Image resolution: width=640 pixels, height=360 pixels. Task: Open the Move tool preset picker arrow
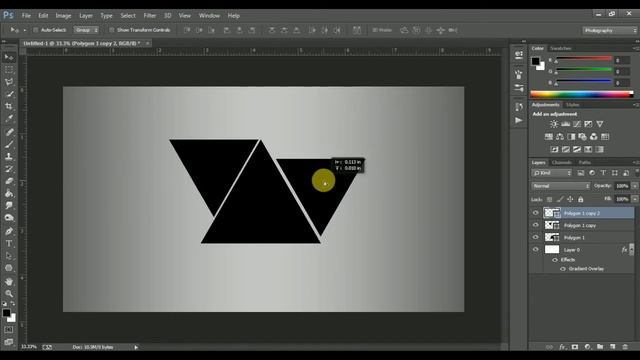(24, 30)
